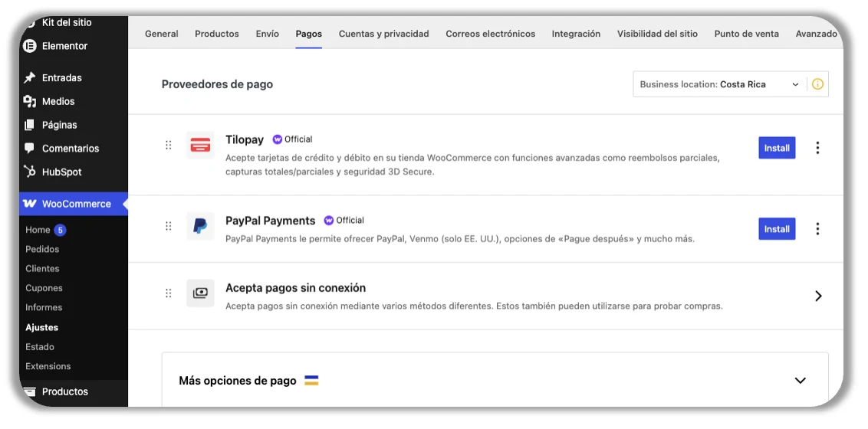Click the Home notification badge showing 5
This screenshot has height=429, width=868.
pyautogui.click(x=61, y=229)
